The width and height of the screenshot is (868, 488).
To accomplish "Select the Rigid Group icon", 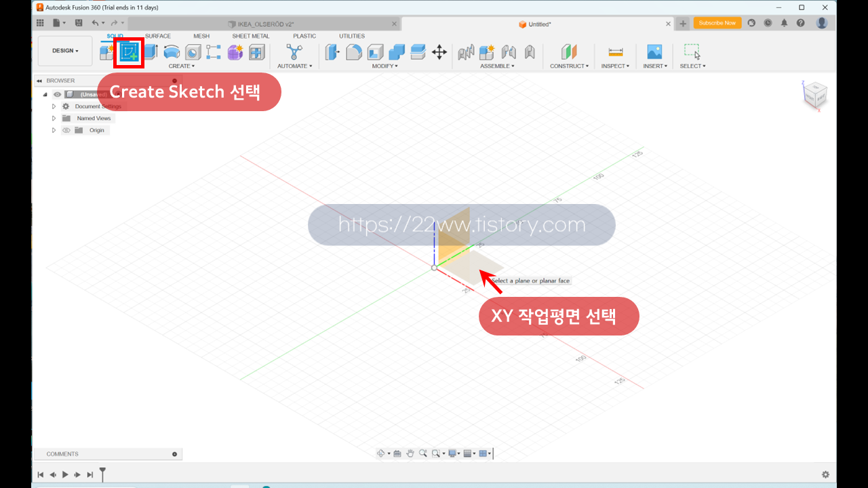I will 530,52.
